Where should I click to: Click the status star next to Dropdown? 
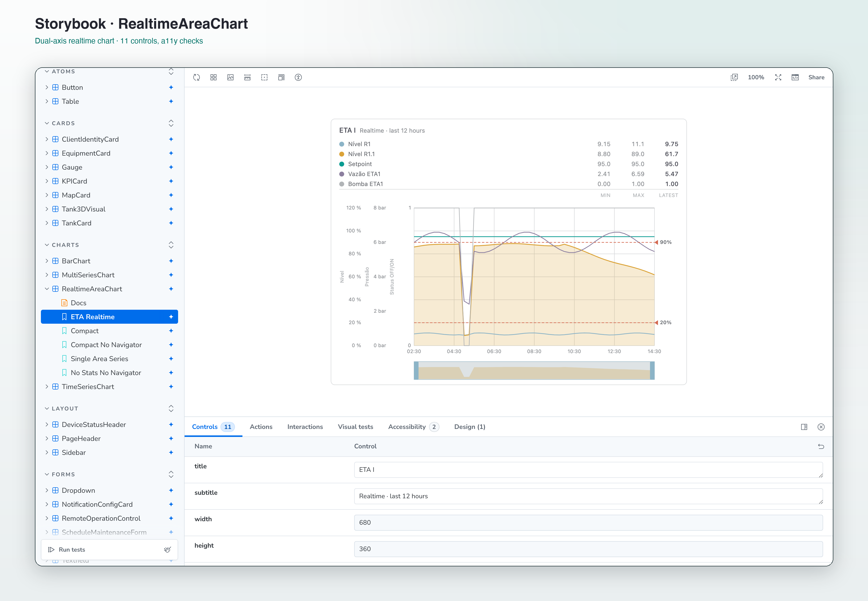[171, 490]
